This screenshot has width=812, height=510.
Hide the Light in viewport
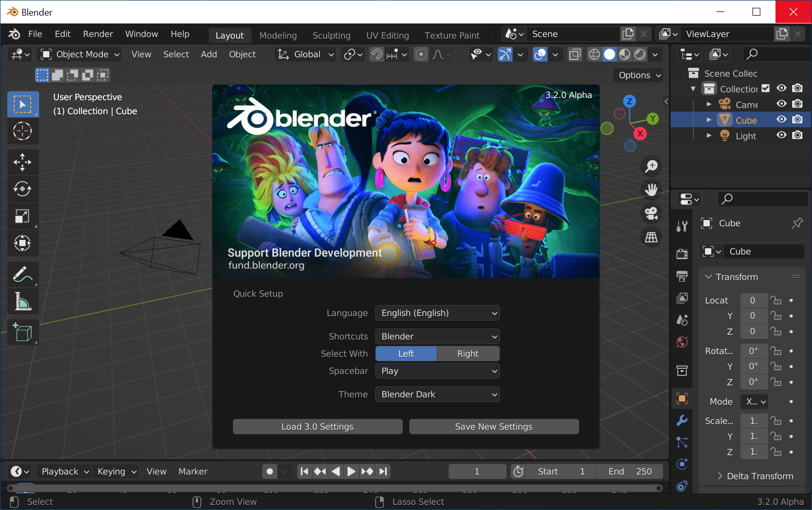pyautogui.click(x=781, y=135)
